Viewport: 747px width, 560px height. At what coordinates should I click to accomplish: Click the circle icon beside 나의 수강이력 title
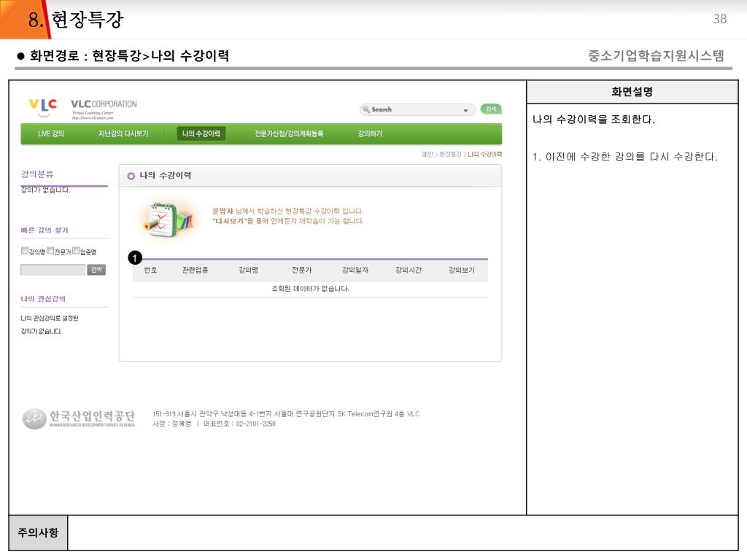click(131, 176)
